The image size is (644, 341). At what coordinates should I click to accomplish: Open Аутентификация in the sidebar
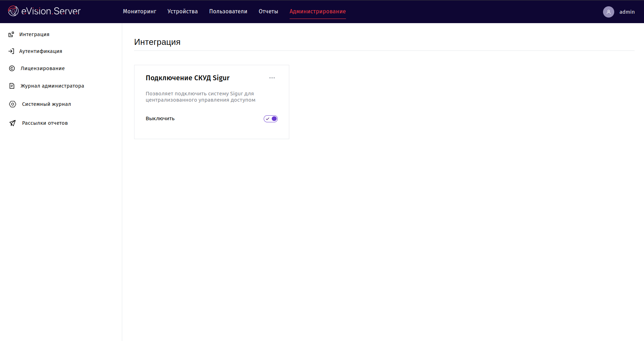(41, 51)
